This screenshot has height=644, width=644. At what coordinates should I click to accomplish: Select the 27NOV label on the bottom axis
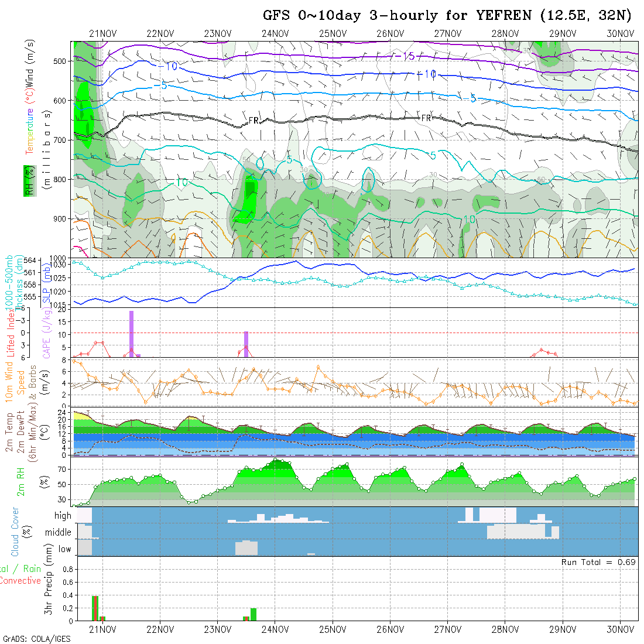tap(447, 629)
